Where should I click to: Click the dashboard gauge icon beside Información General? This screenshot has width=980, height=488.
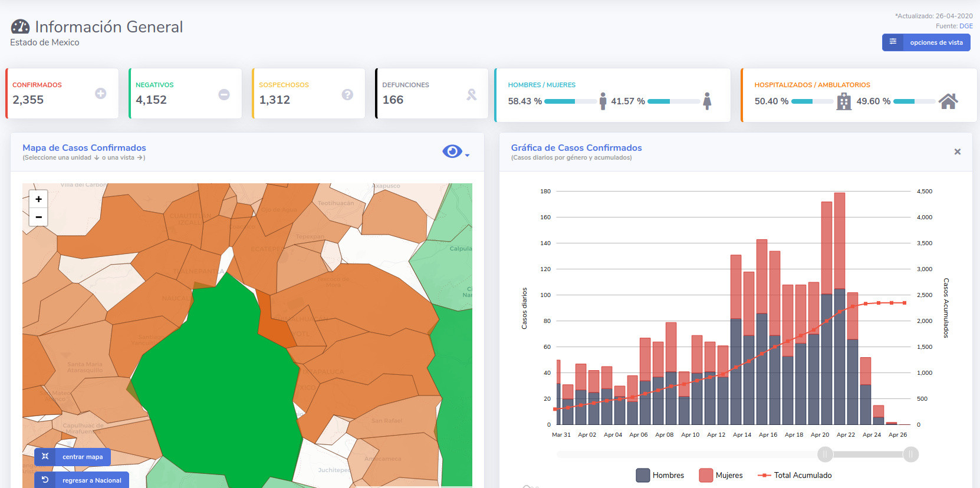click(20, 27)
